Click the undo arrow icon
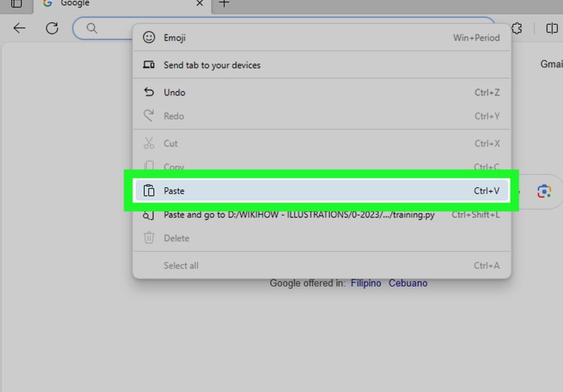The width and height of the screenshot is (563, 392). (x=149, y=93)
